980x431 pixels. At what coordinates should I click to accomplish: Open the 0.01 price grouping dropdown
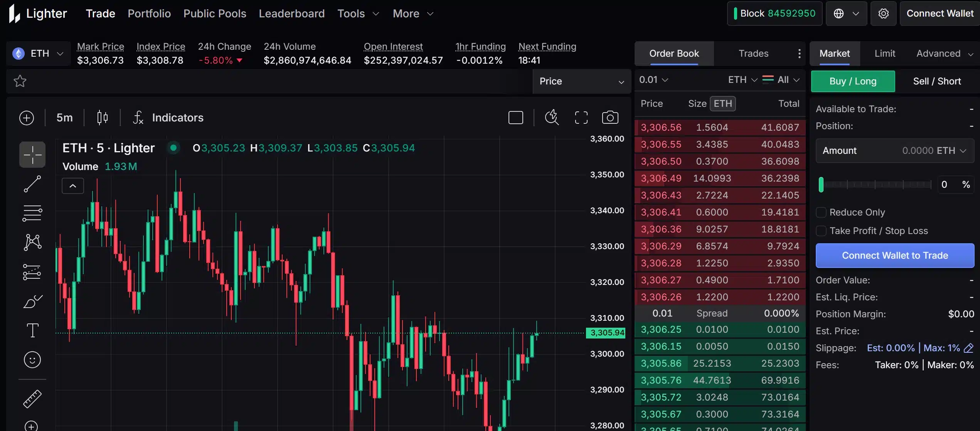(653, 80)
